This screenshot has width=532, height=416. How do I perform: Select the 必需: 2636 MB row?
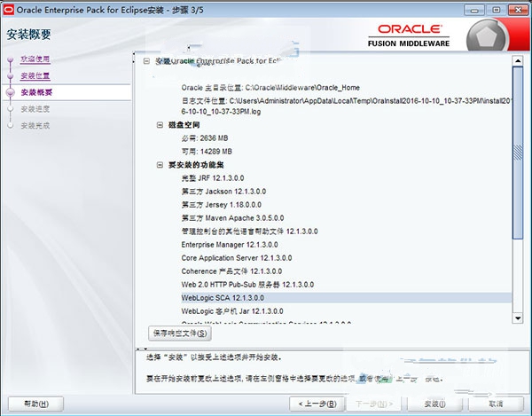[x=205, y=138]
